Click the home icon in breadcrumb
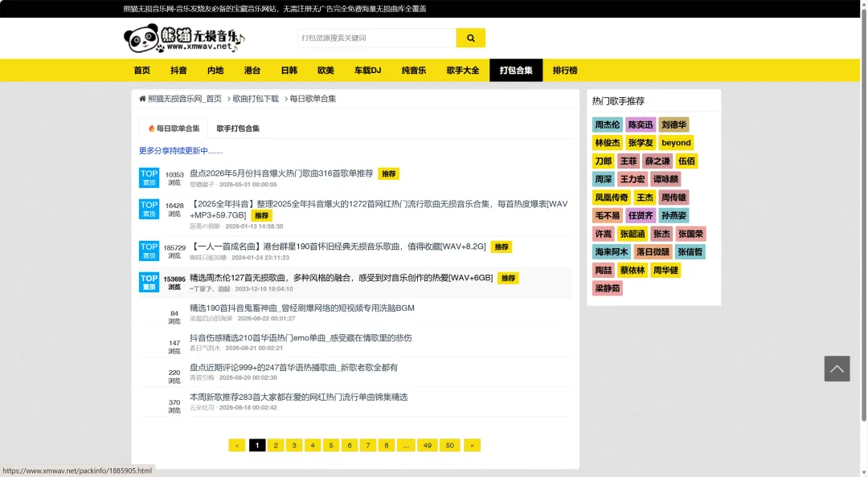 142,99
